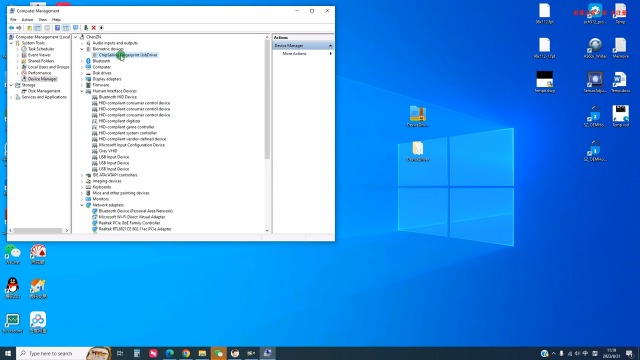The image size is (640, 360).
Task: Collapse the System Tools node
Action: 11,43
